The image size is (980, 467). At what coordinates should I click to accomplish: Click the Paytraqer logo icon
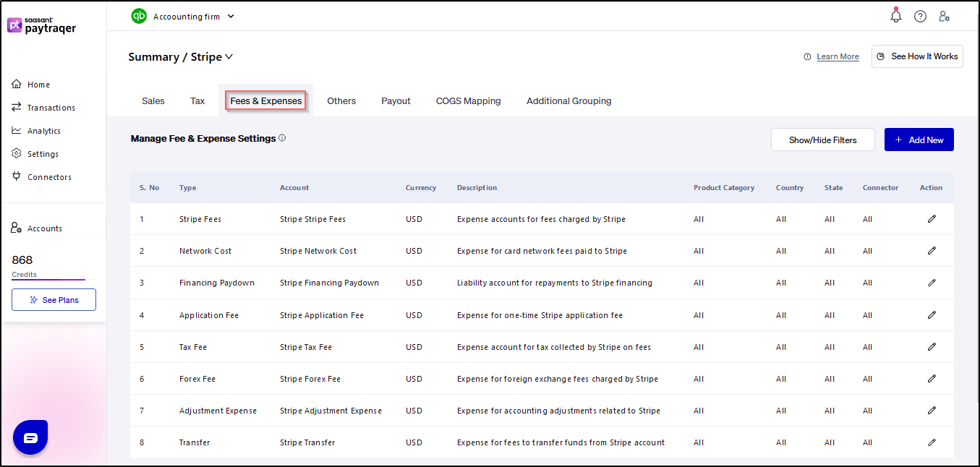pos(15,25)
